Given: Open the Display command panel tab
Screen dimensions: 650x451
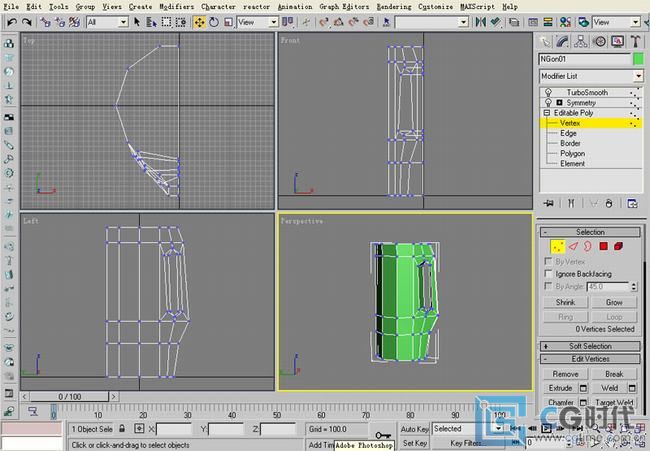Looking at the screenshot, I should (x=617, y=41).
